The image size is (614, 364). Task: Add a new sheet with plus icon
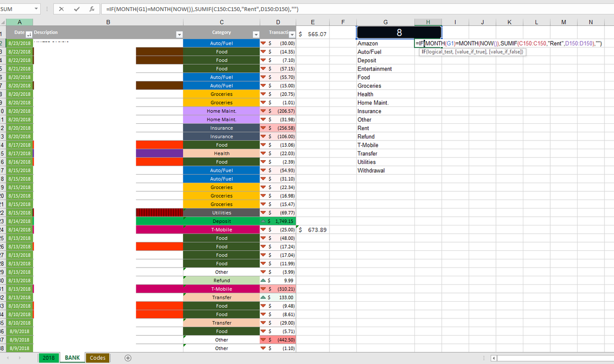tap(128, 358)
